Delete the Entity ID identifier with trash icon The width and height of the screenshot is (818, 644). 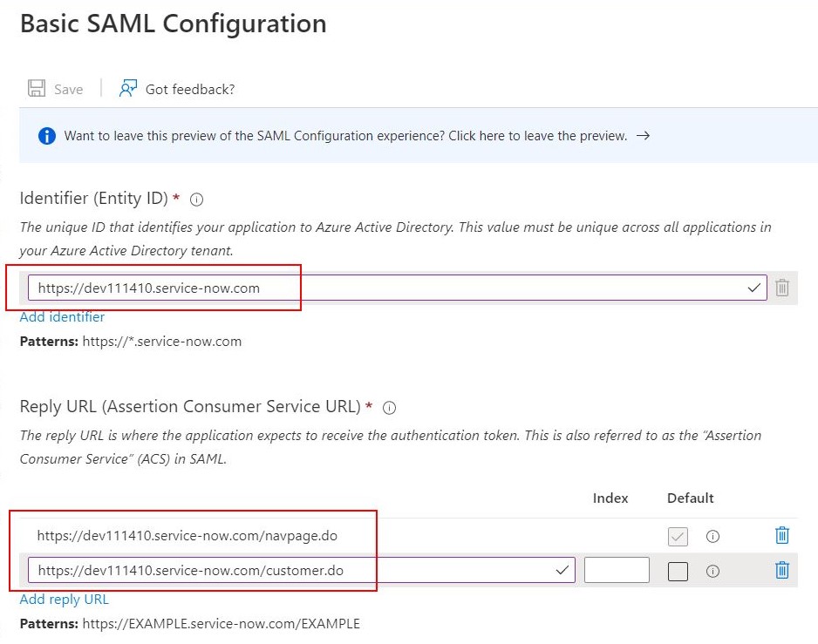click(782, 288)
